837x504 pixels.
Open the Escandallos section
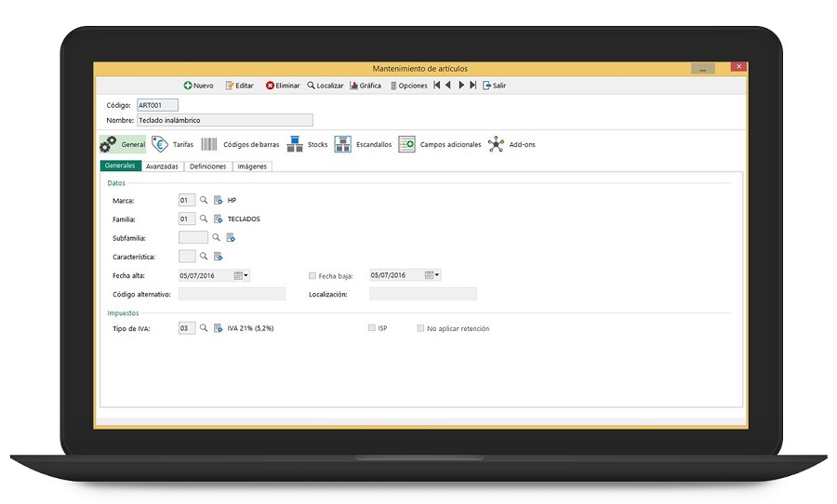tap(363, 144)
